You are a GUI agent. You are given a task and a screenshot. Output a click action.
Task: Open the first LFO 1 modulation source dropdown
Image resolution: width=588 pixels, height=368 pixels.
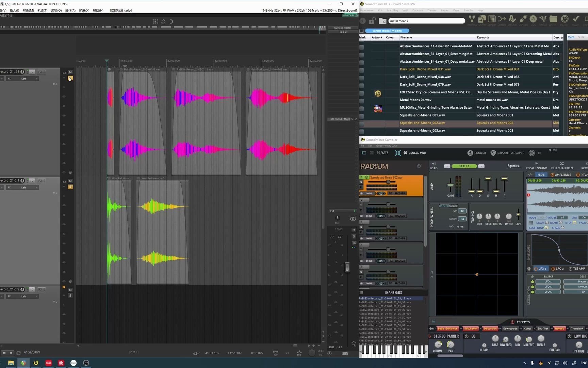point(548,282)
